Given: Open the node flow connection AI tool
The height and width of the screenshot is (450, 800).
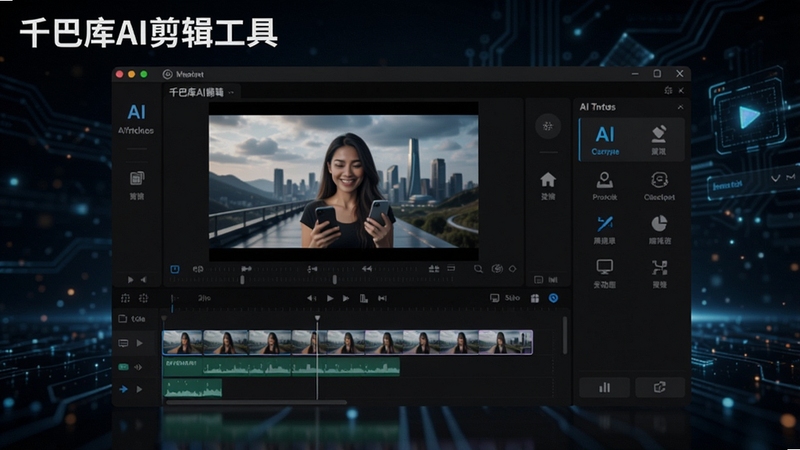Looking at the screenshot, I should (659, 267).
